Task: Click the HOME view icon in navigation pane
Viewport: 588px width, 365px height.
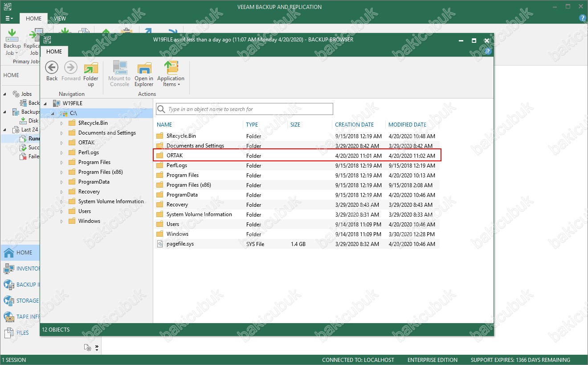Action: [8, 253]
